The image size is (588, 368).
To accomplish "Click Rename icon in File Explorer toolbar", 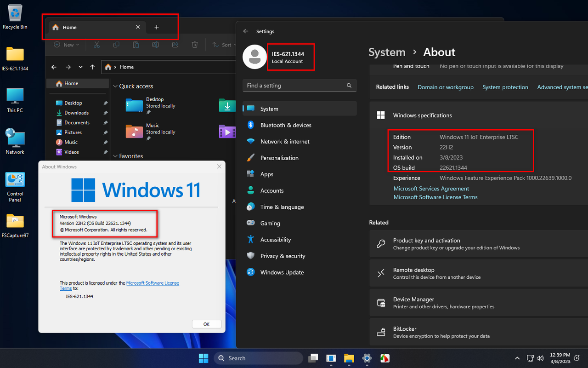I will [x=156, y=45].
